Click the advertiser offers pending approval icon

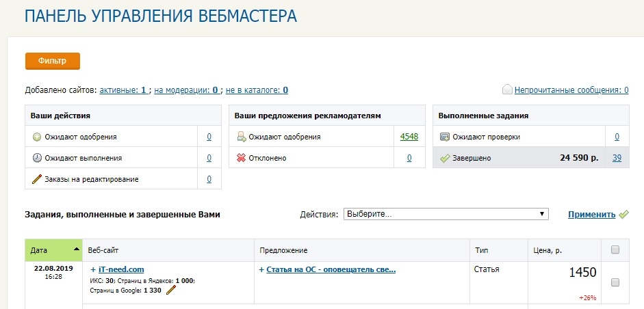(x=241, y=137)
